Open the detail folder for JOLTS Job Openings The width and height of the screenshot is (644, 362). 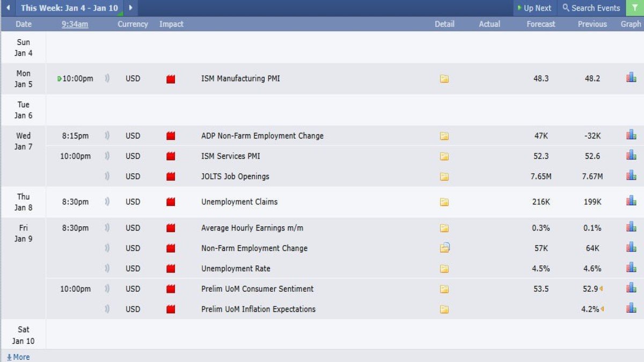444,176
